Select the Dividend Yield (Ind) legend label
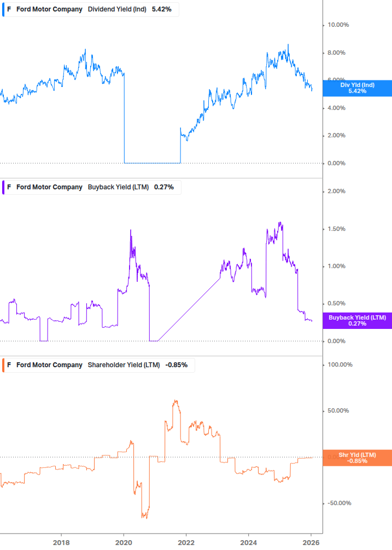This screenshot has height=550, width=392. click(117, 9)
